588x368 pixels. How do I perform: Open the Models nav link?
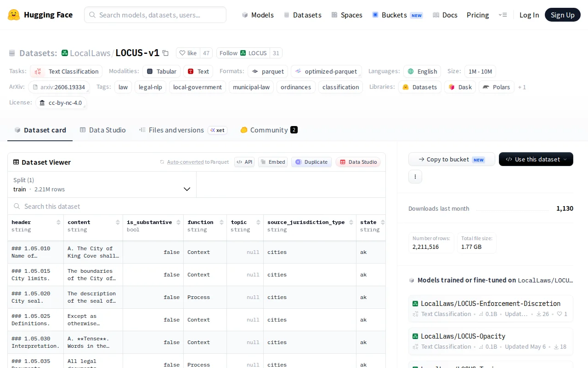(258, 15)
